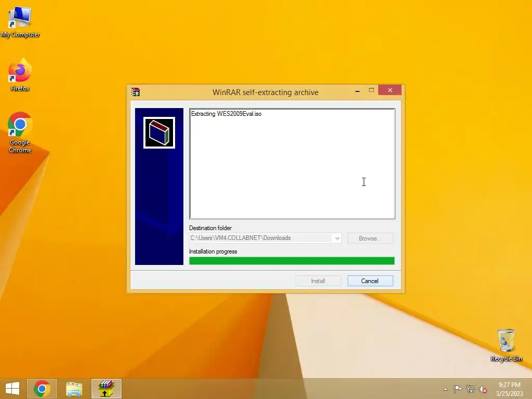The height and width of the screenshot is (399, 532).
Task: Minimize the WinRAR self-extracting window
Action: [x=357, y=90]
